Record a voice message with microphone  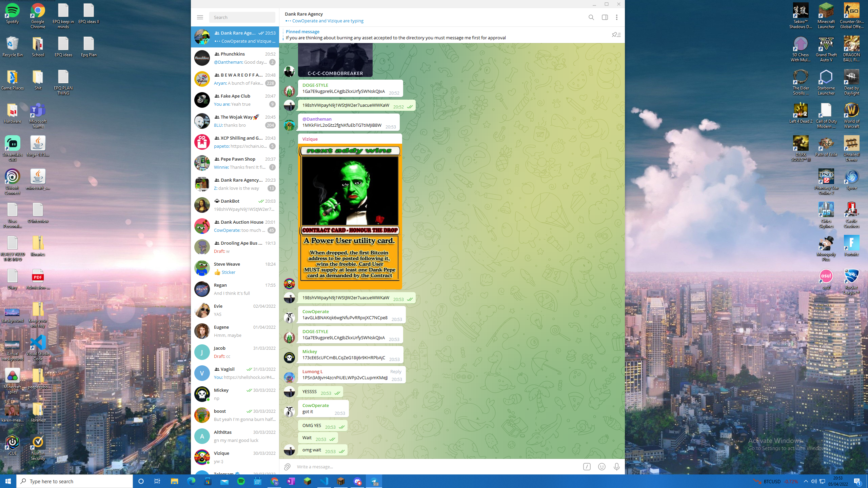[x=617, y=467]
